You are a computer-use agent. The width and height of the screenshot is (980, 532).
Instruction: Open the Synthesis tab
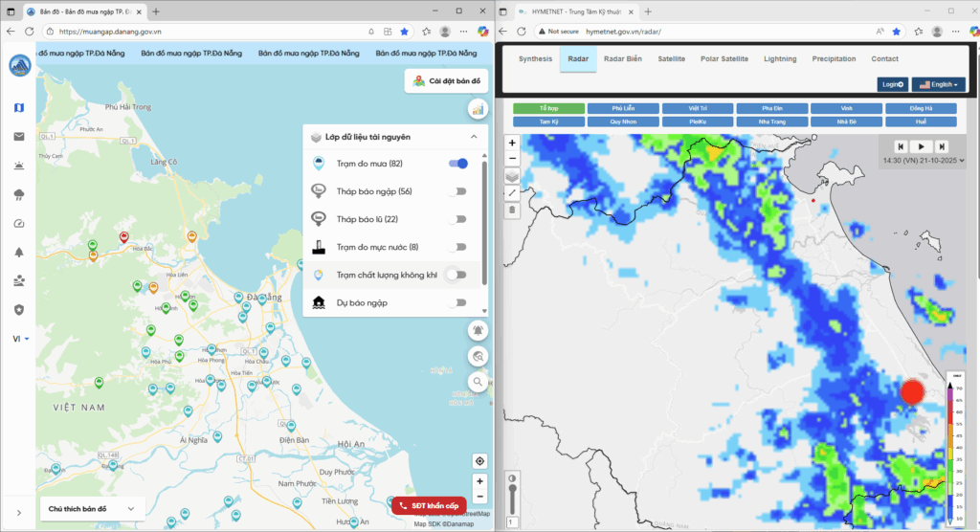(535, 58)
